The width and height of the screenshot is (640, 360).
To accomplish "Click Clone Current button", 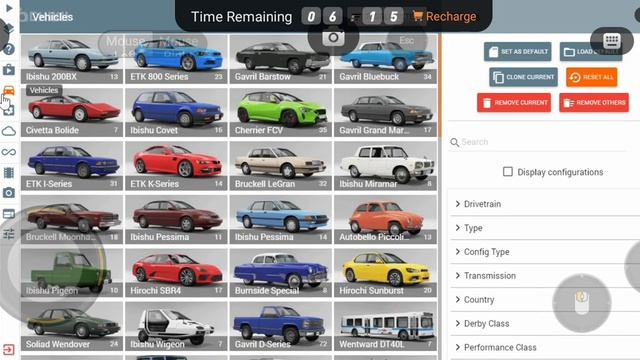I will (x=523, y=77).
